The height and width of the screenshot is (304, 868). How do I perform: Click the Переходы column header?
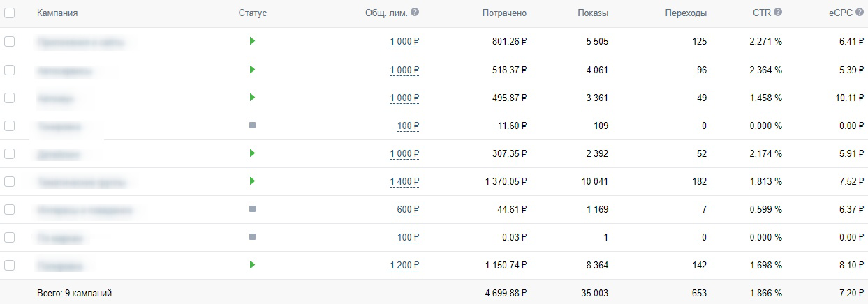coord(686,13)
